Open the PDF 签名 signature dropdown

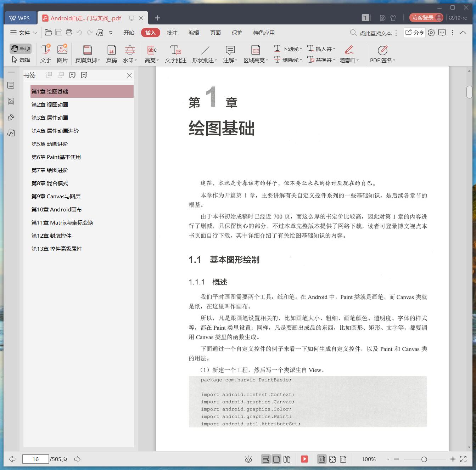[382, 54]
